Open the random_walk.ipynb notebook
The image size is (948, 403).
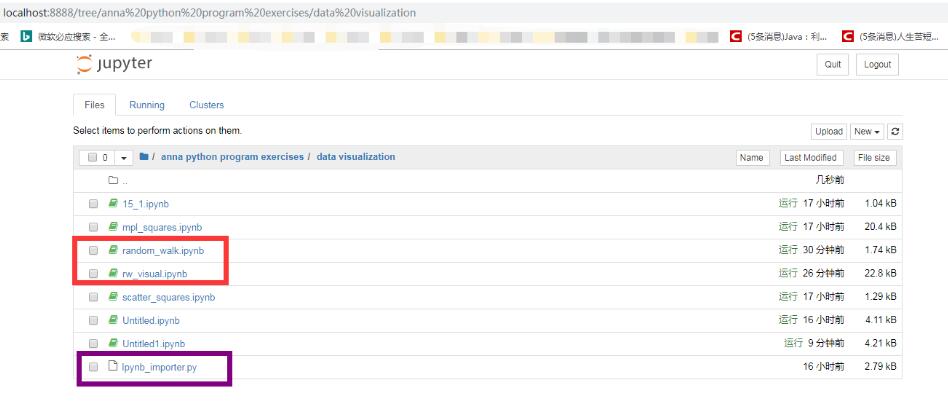163,251
